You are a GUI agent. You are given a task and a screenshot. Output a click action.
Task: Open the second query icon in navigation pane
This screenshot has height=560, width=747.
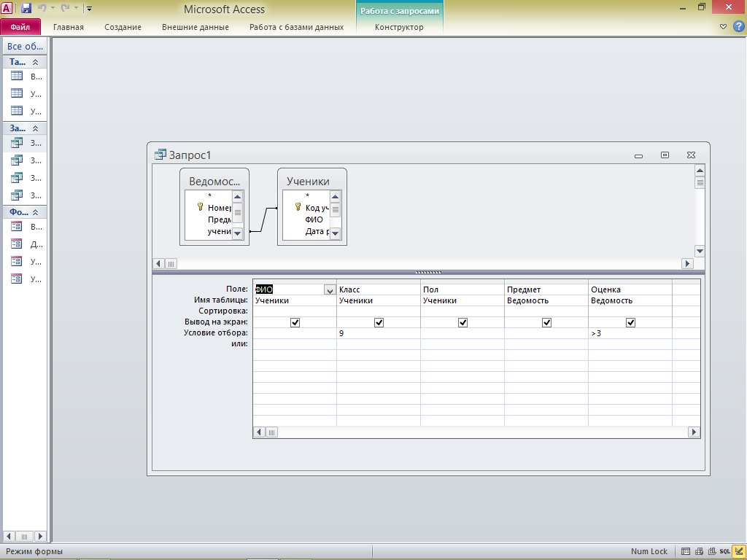[17, 160]
